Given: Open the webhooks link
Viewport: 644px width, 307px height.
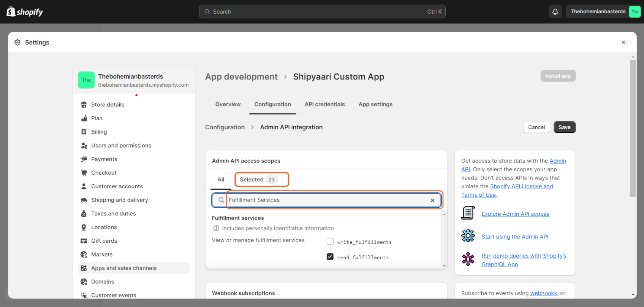Looking at the screenshot, I should (x=544, y=293).
